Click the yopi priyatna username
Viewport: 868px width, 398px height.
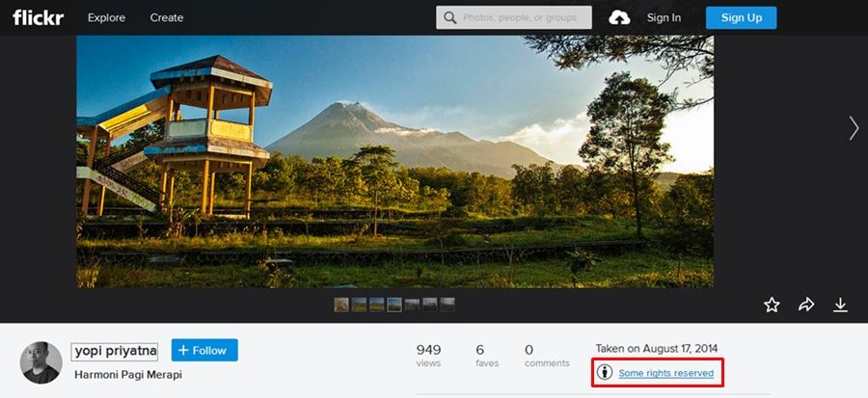(x=116, y=351)
